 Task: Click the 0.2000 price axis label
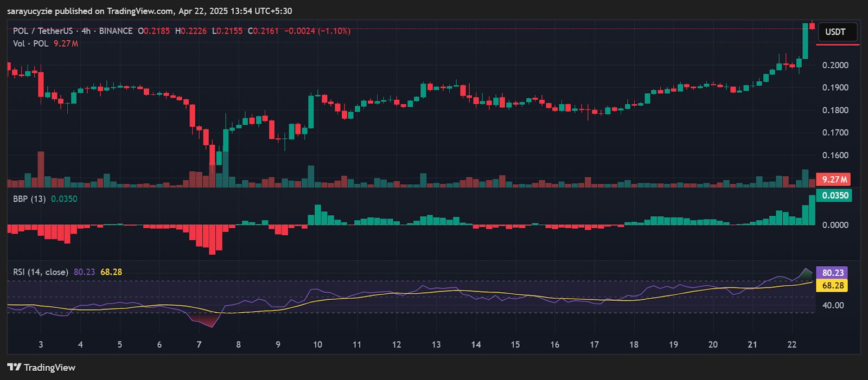pos(835,66)
